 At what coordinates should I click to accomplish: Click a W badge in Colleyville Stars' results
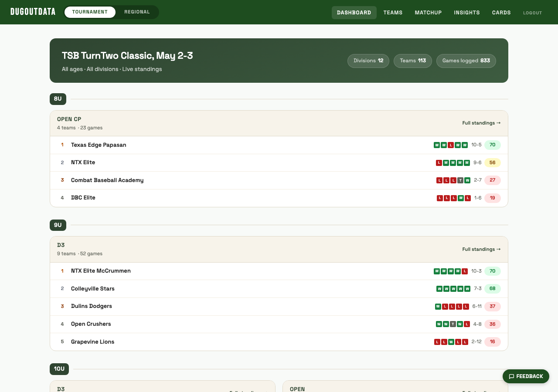pyautogui.click(x=439, y=288)
